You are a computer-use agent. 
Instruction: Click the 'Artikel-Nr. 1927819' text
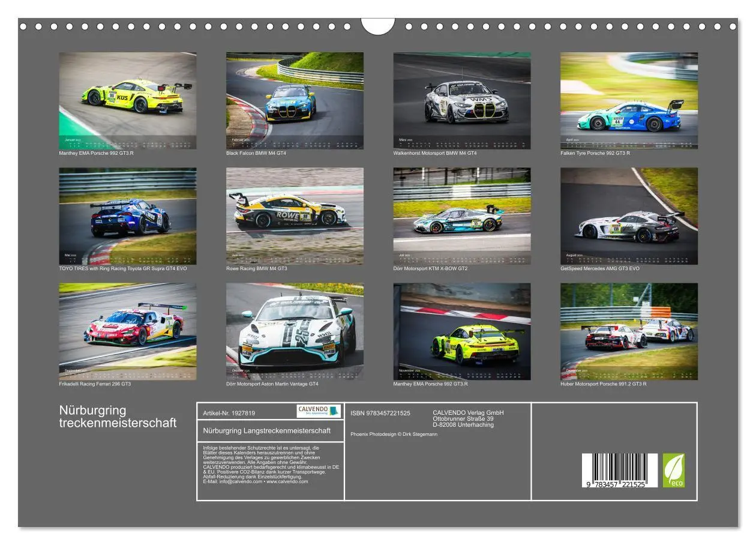[229, 413]
